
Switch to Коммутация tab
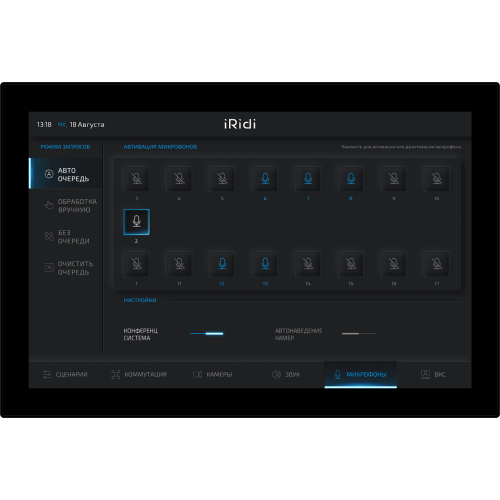pyautogui.click(x=139, y=374)
